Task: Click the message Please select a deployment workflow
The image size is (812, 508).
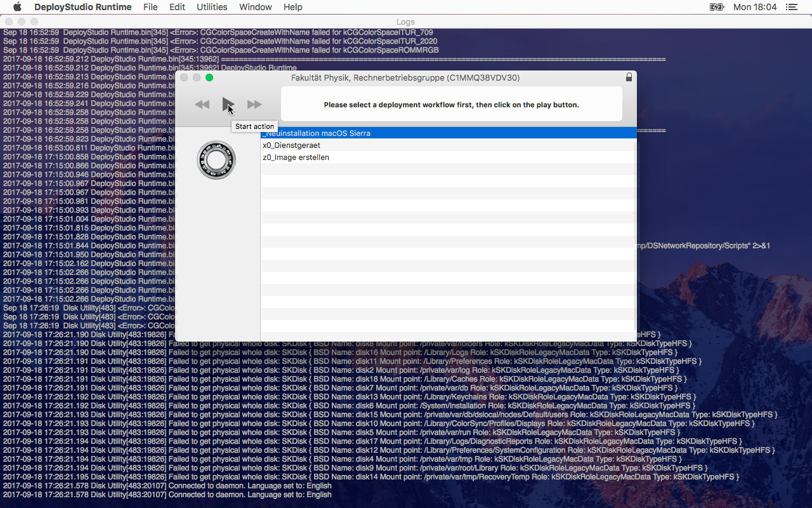Action: [x=451, y=105]
